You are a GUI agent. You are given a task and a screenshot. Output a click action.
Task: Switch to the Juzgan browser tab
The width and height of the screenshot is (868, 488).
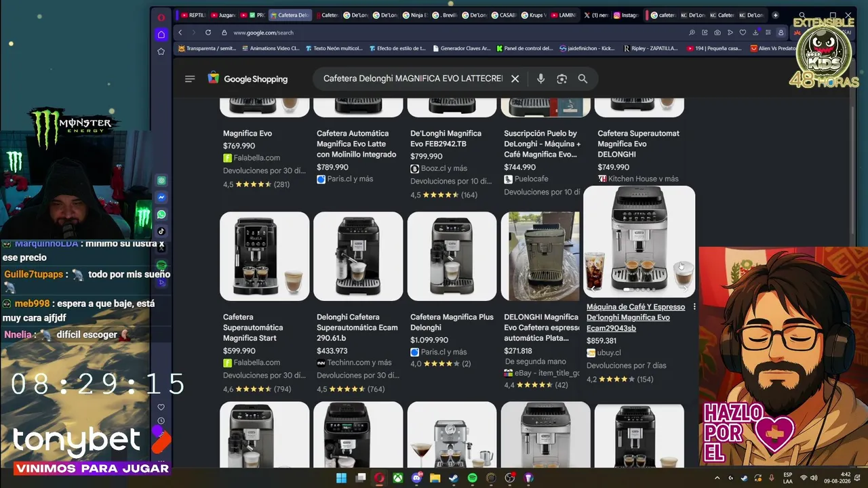click(x=223, y=15)
